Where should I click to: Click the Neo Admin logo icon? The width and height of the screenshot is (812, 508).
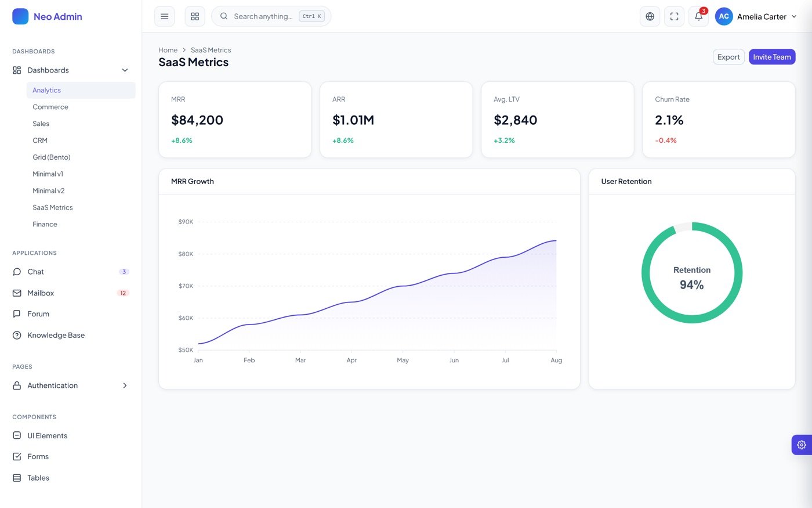tap(20, 16)
